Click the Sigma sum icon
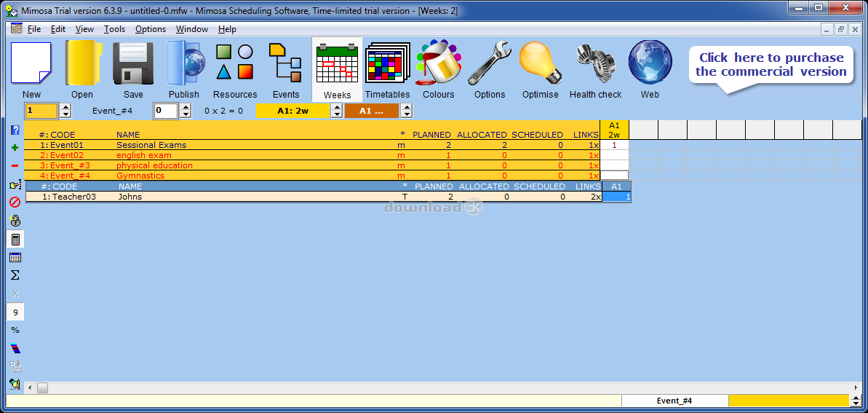868x413 pixels. click(x=15, y=275)
